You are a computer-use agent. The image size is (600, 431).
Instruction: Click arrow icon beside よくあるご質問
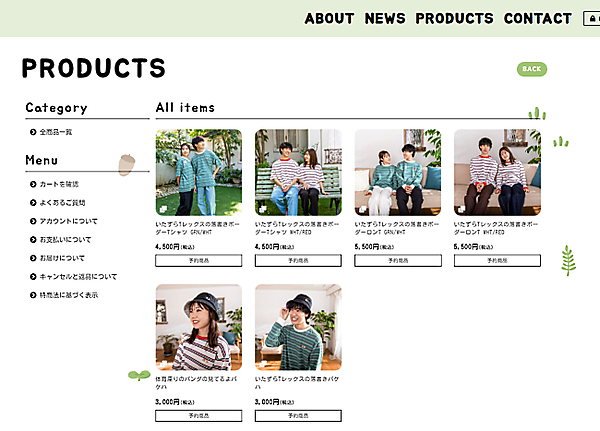pyautogui.click(x=33, y=202)
